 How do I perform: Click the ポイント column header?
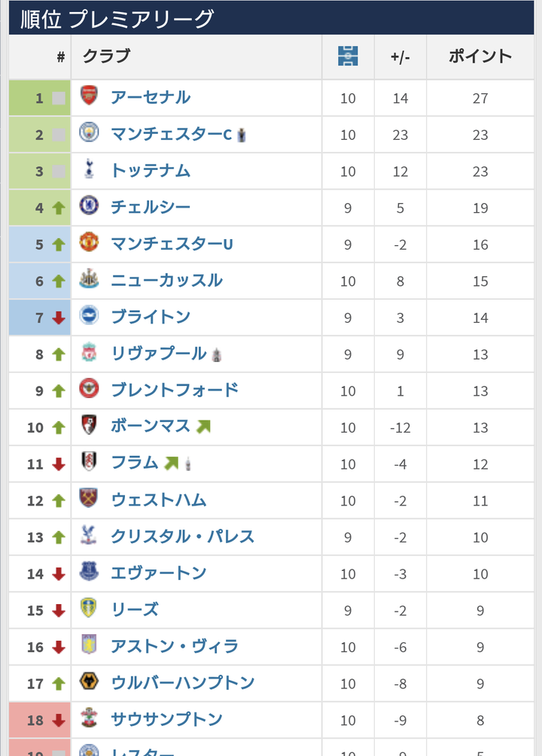coord(480,56)
